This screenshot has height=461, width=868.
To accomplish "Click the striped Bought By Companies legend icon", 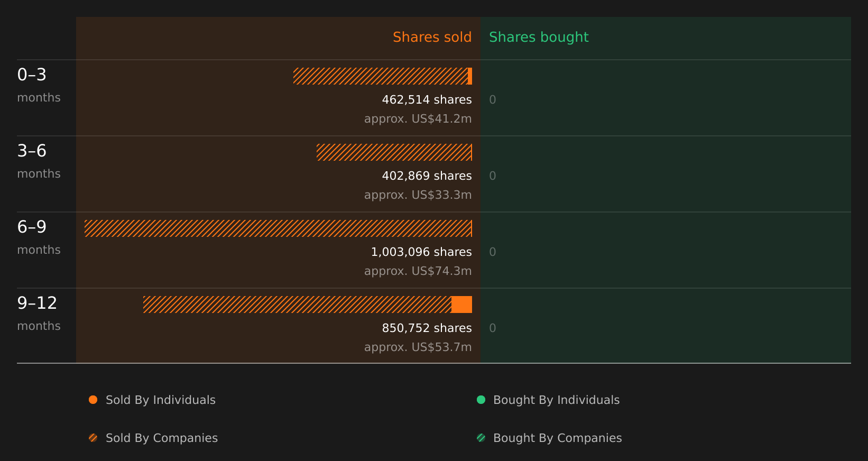I will [x=481, y=438].
